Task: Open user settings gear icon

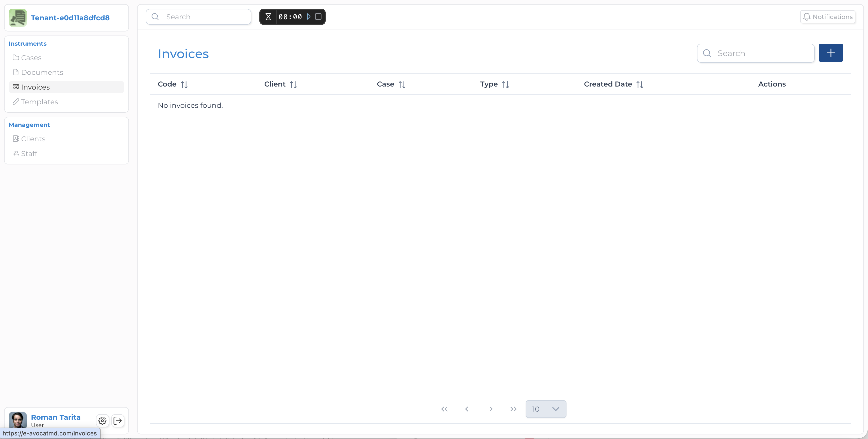Action: coord(103,420)
